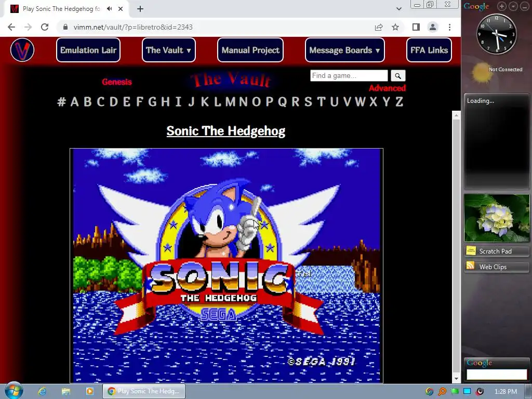Open the Emulation Lair page

[x=88, y=50]
